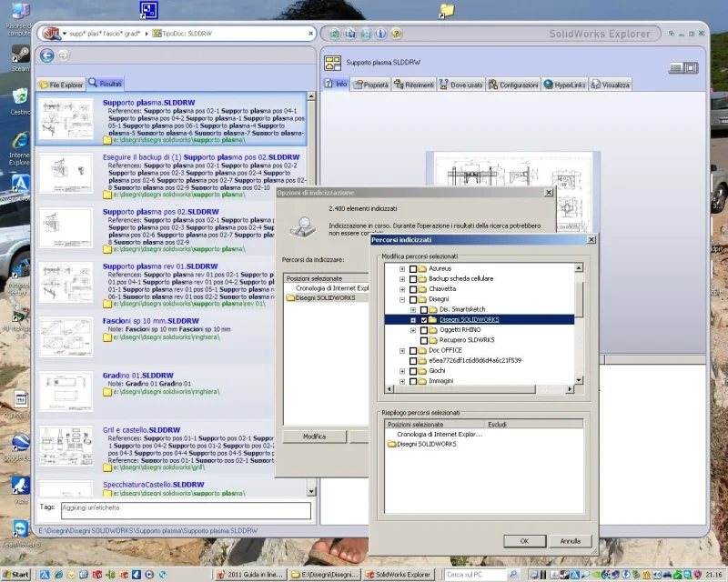Click the thumbnail view toggle icon
The height and width of the screenshot is (582, 728).
(x=691, y=68)
